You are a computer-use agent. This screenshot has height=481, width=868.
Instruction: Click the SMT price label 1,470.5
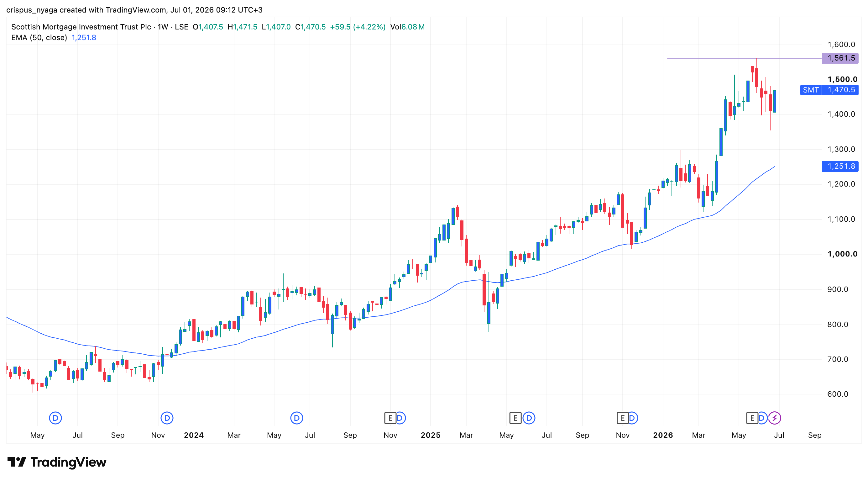(x=840, y=90)
